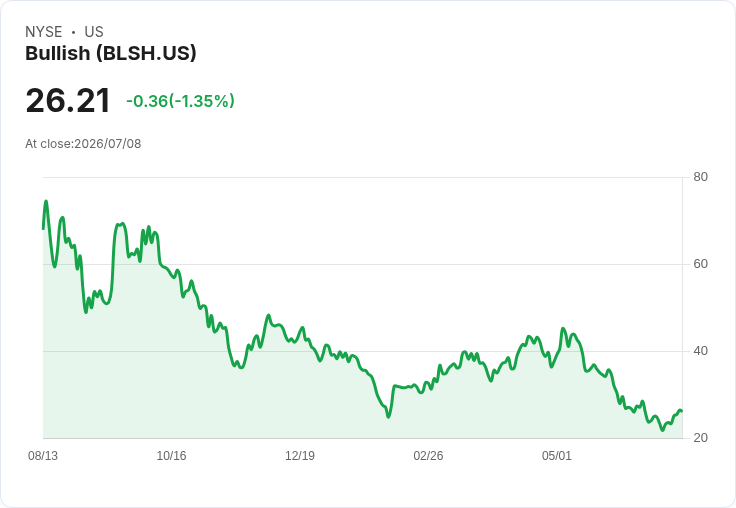Select the 10/16 date axis label
The height and width of the screenshot is (508, 736).
coord(171,456)
